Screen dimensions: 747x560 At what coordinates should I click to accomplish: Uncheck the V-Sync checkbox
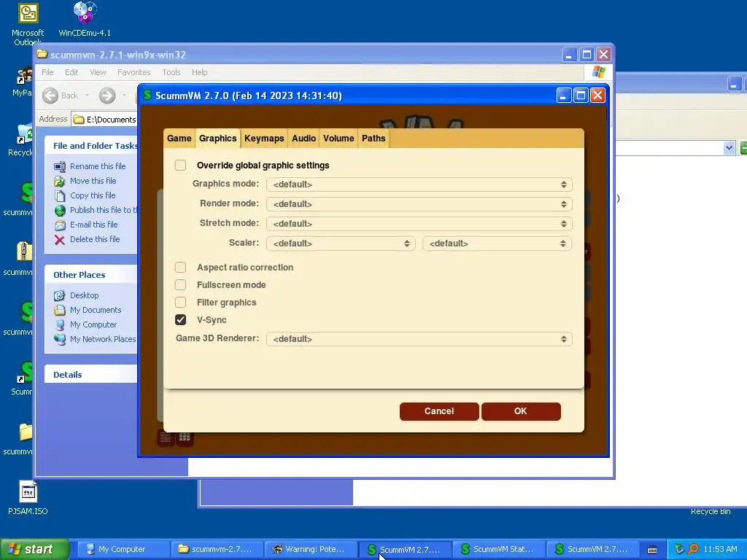click(x=181, y=319)
